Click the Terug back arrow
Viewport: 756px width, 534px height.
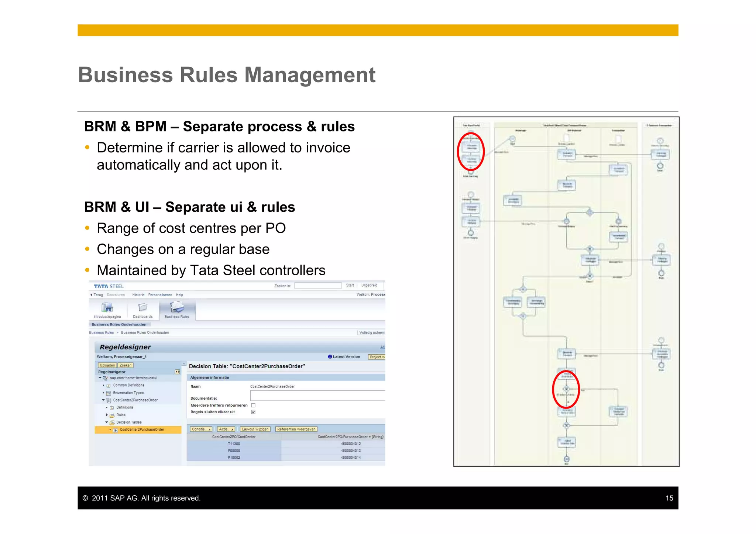coord(91,295)
